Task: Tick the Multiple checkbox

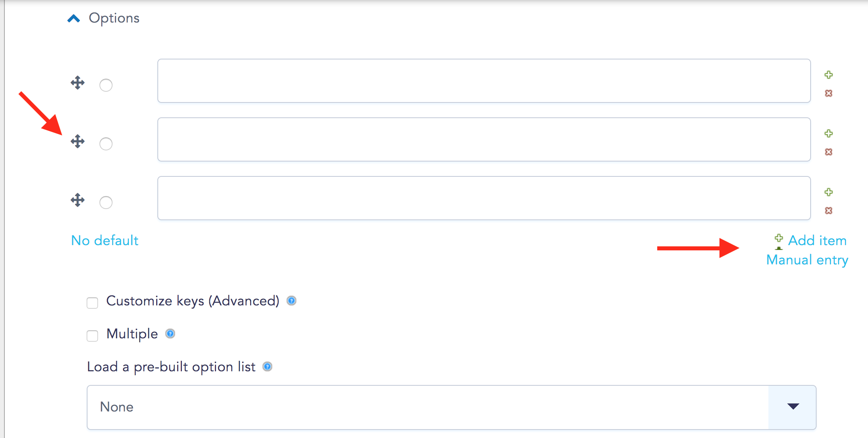Action: click(92, 336)
